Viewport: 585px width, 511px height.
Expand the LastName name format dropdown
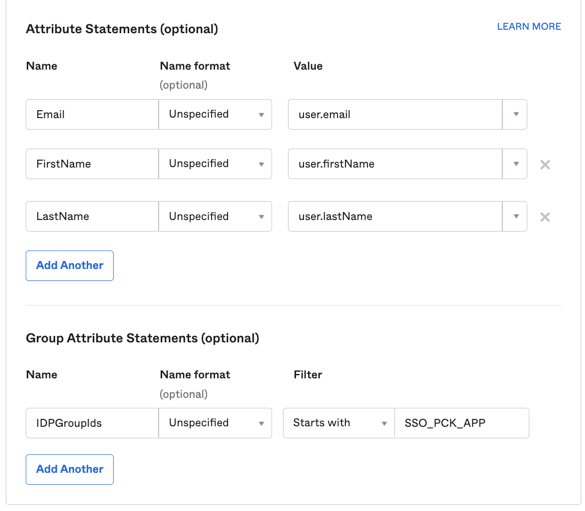point(215,216)
